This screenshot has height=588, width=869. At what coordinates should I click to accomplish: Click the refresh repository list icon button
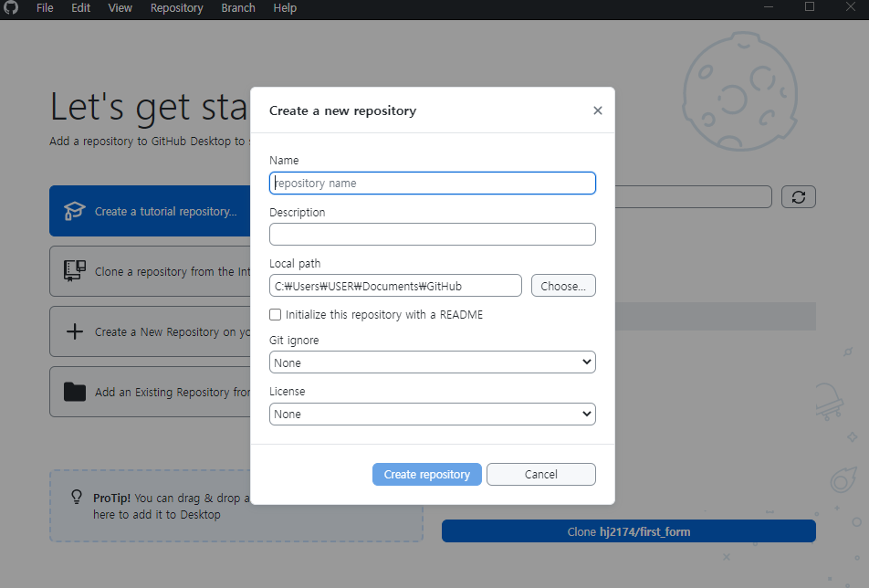[798, 196]
